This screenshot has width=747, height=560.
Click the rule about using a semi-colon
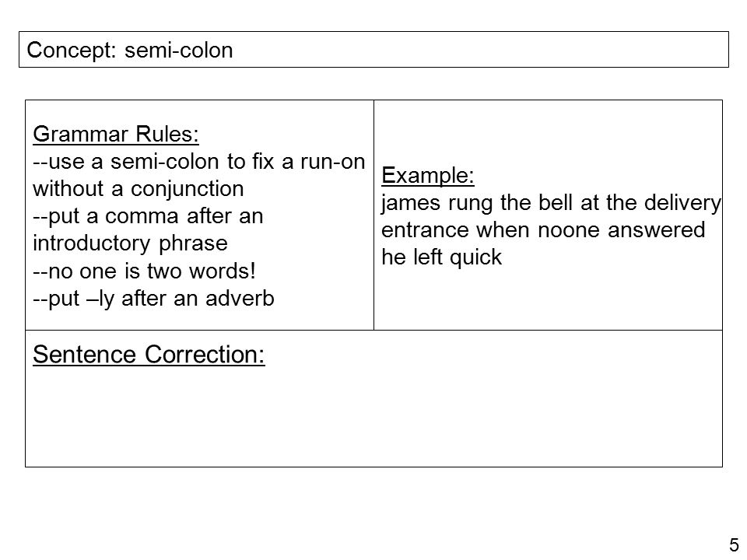click(x=198, y=162)
